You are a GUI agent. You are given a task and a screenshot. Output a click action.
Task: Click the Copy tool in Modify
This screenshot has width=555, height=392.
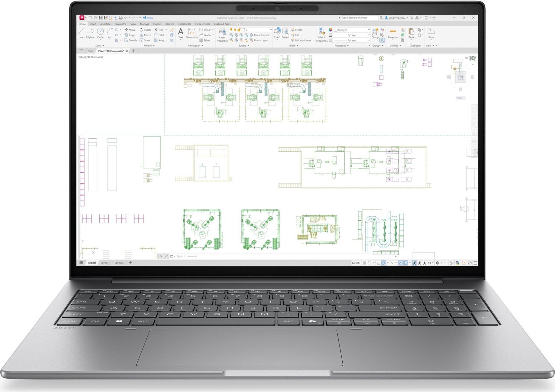coord(130,35)
